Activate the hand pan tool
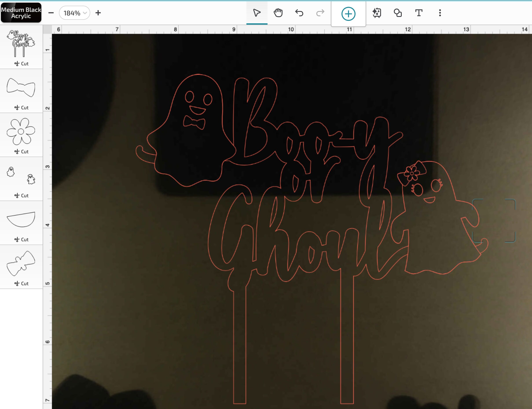532x409 pixels. click(278, 13)
